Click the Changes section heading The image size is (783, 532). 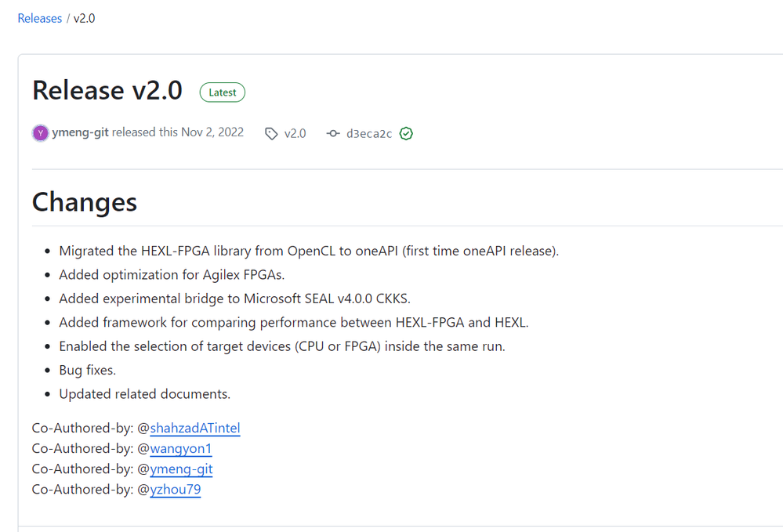click(x=85, y=201)
